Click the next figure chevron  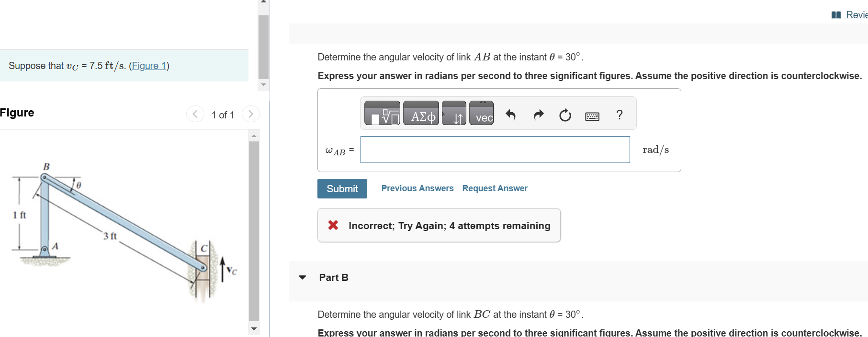pos(251,114)
